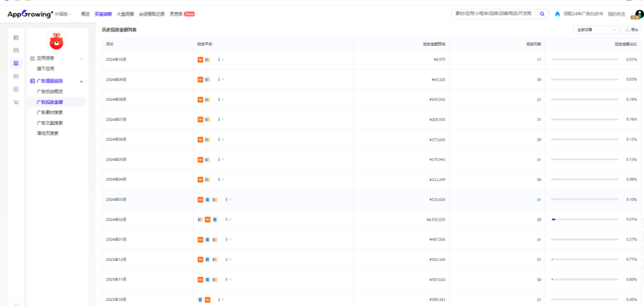Viewport: 644px width, 306px height.
Task: Open the user profile avatar
Action: (636, 14)
